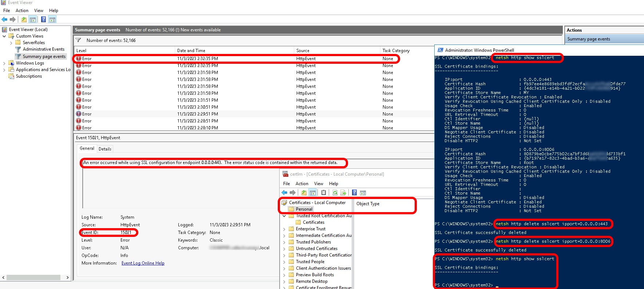Collapse the Custom Views tree node
This screenshot has height=289, width=644.
click(x=4, y=36)
